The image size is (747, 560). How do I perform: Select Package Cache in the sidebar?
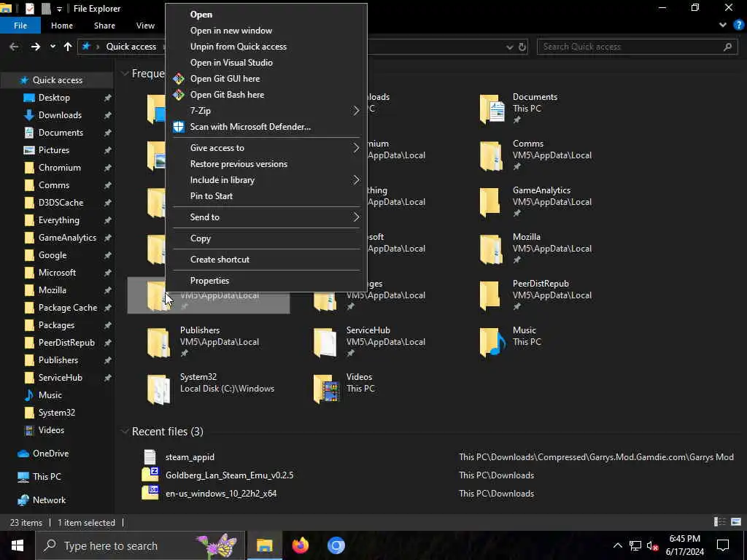point(68,308)
